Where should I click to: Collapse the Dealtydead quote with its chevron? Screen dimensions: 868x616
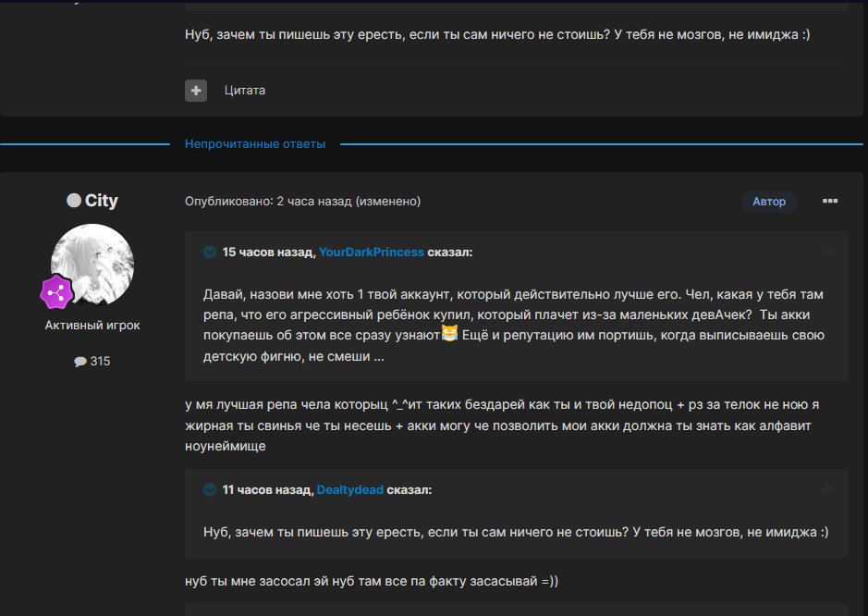(210, 490)
